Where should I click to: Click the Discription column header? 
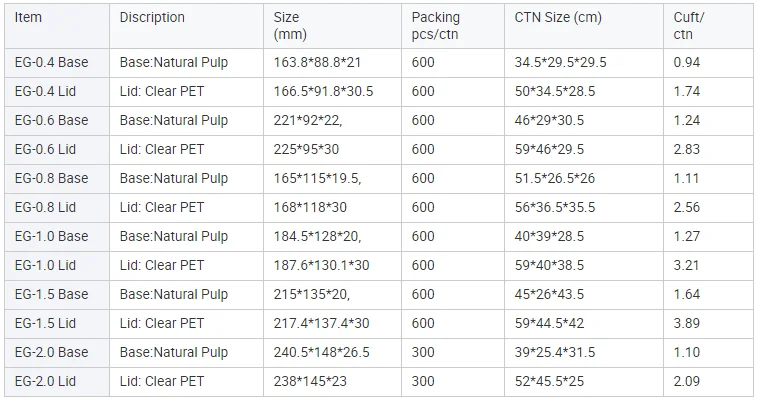tap(152, 17)
